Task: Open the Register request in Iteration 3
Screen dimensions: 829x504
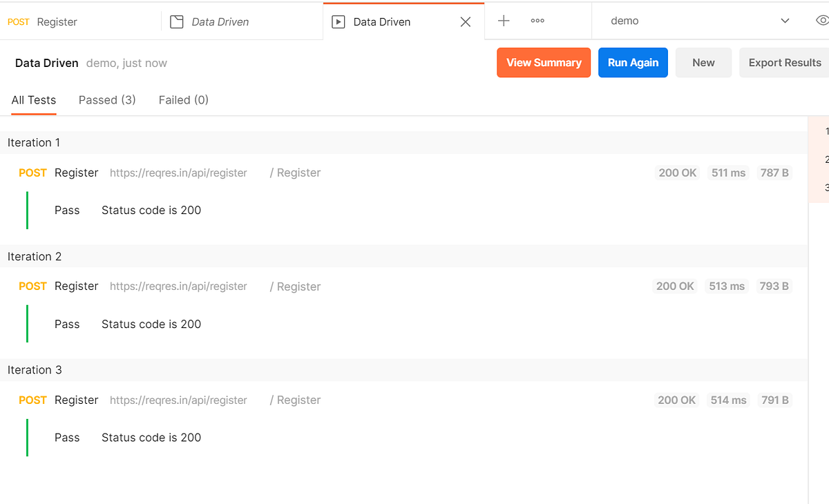Action: tap(77, 400)
